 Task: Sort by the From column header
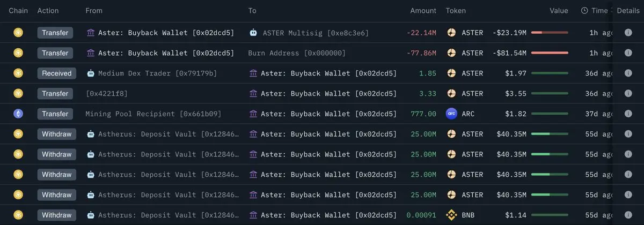pos(94,11)
